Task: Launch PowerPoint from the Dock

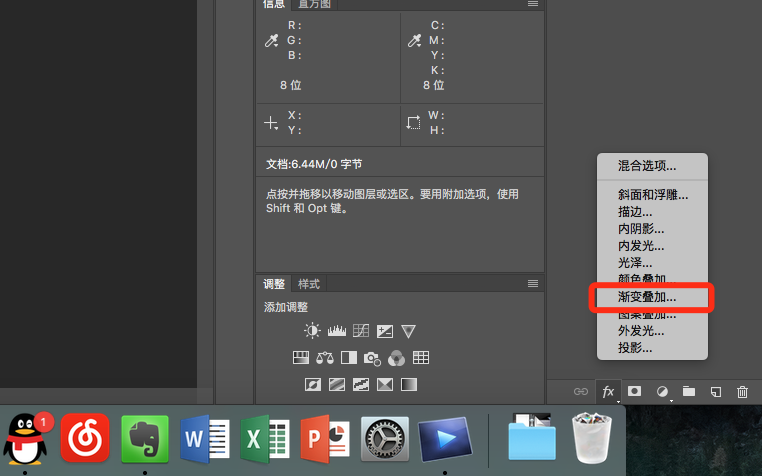Action: pos(325,439)
